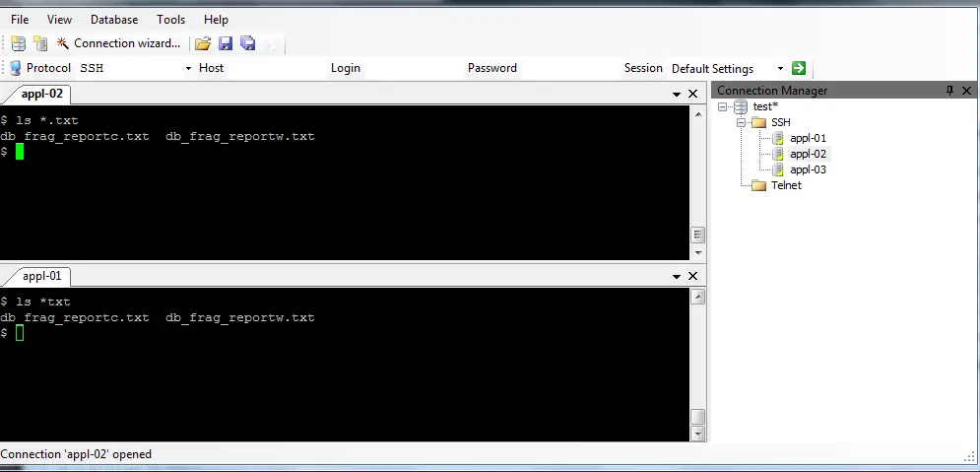
Task: Open the View menu
Action: click(x=59, y=20)
